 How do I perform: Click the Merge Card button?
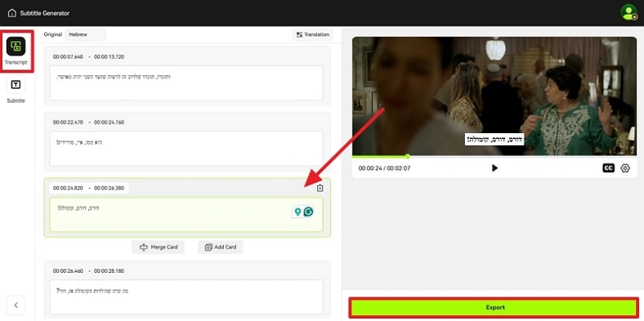click(158, 247)
